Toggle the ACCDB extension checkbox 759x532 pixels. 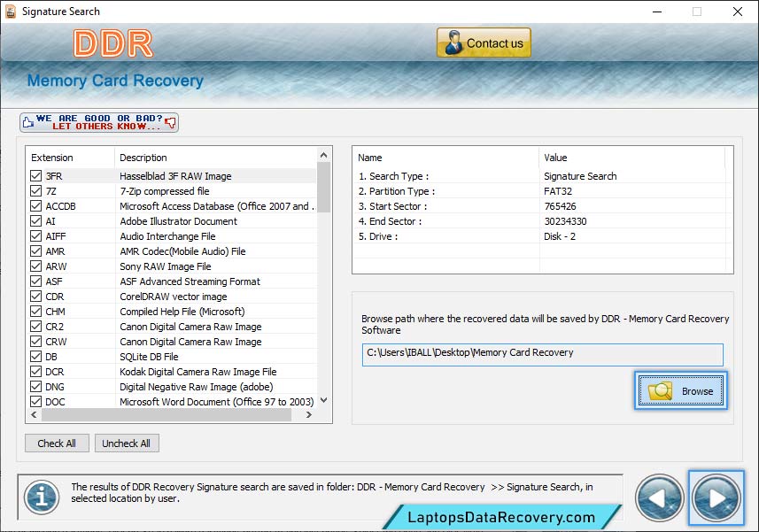click(35, 205)
